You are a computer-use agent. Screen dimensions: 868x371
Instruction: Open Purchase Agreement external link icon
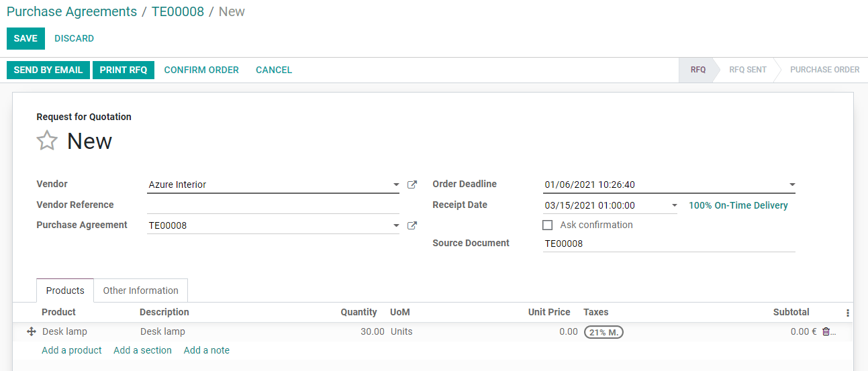click(x=412, y=225)
